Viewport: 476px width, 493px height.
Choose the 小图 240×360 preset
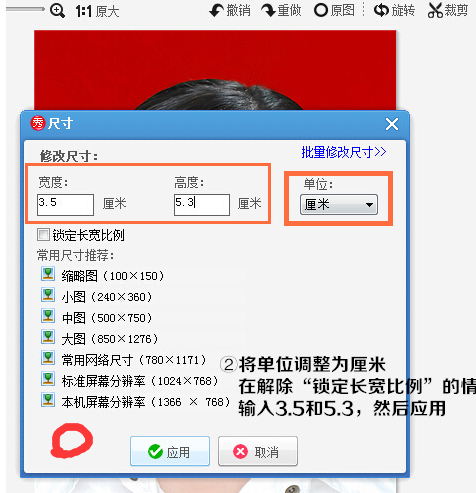97,296
